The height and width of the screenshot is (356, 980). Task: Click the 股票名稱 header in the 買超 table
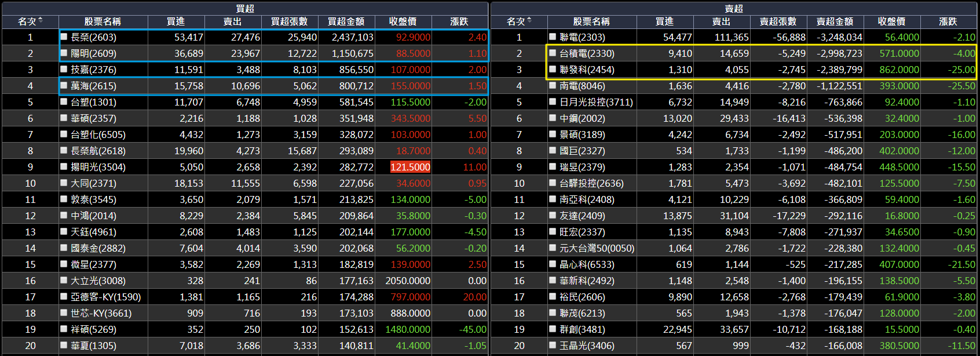103,21
